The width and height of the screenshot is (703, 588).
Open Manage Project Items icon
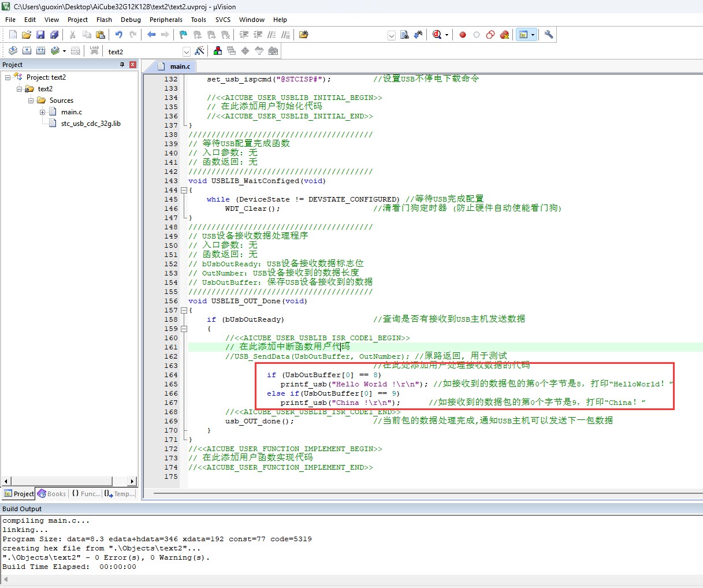[x=218, y=51]
